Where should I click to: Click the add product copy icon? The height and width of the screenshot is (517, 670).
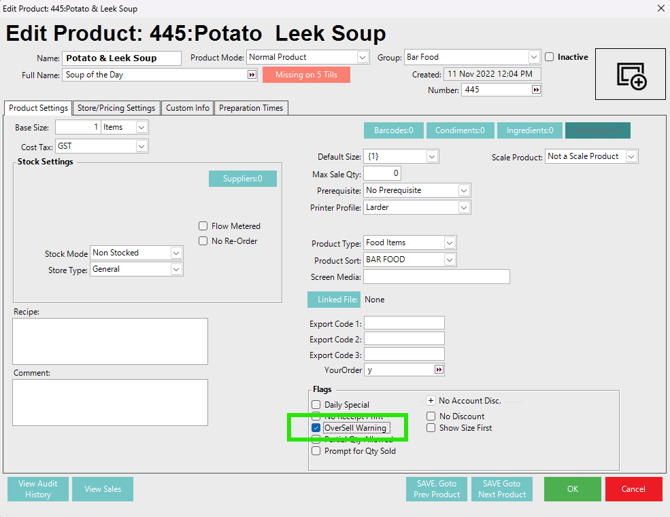tap(630, 75)
